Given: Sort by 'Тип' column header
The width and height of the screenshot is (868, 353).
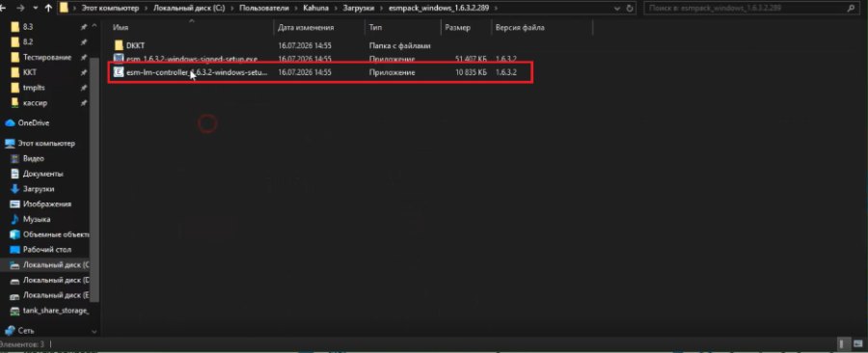Looking at the screenshot, I should pyautogui.click(x=375, y=28).
